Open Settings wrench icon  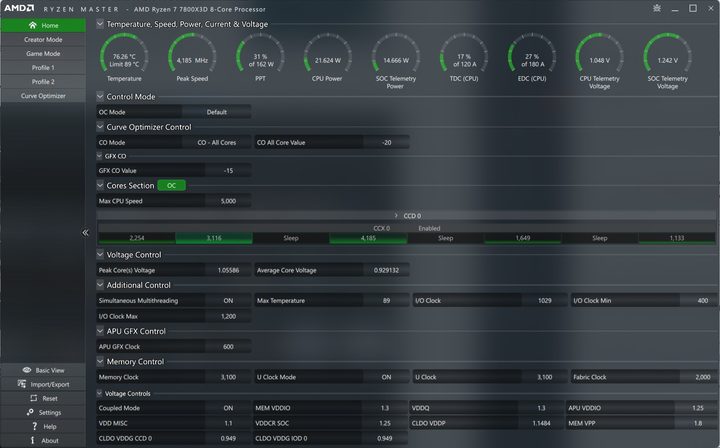tap(30, 412)
